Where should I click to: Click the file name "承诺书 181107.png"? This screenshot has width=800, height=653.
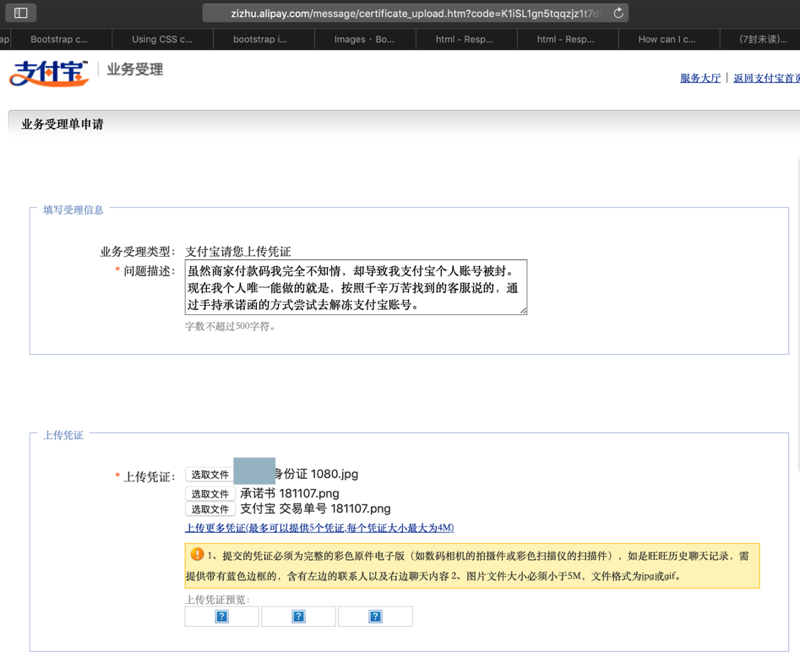point(289,493)
